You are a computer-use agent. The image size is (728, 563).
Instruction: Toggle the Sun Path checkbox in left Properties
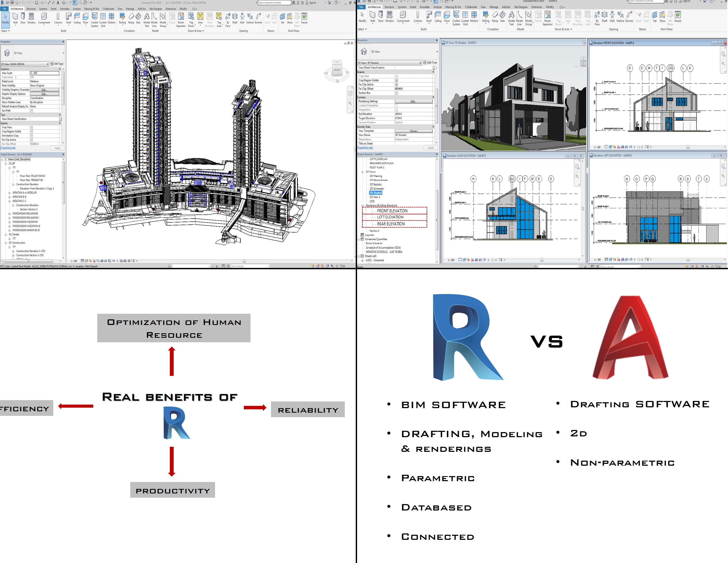point(32,111)
